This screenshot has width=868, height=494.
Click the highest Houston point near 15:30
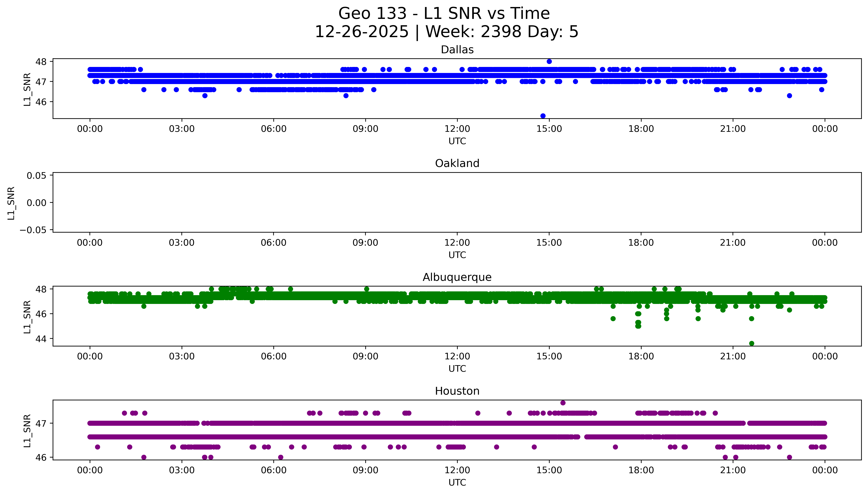(x=563, y=403)
